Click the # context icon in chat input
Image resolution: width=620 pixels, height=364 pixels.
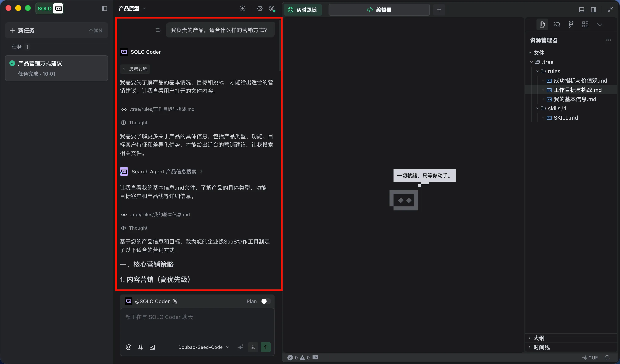[x=140, y=347]
